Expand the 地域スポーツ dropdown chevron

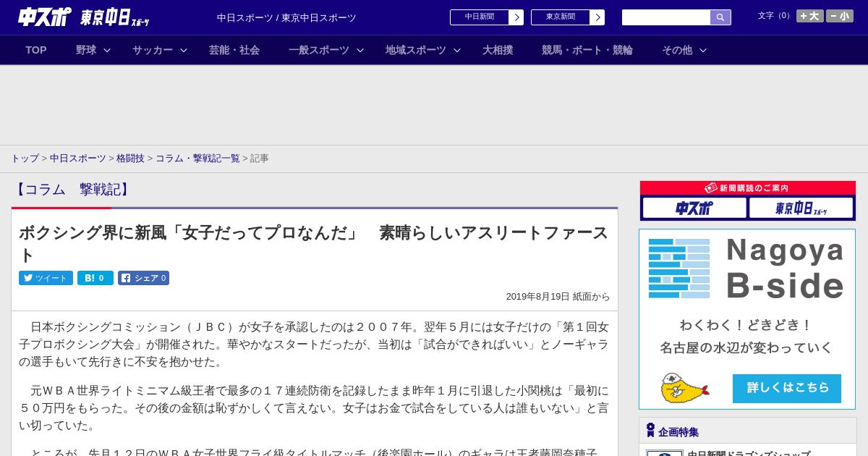[x=457, y=50]
